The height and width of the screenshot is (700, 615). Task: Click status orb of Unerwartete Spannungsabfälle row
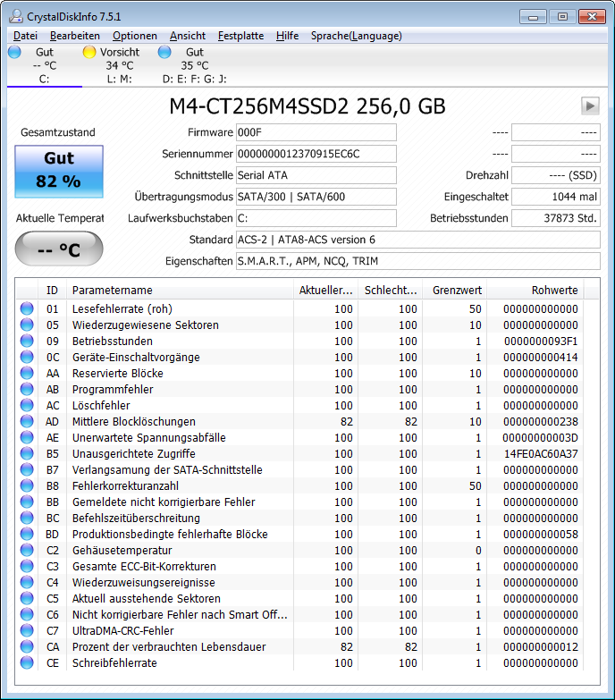tap(27, 437)
